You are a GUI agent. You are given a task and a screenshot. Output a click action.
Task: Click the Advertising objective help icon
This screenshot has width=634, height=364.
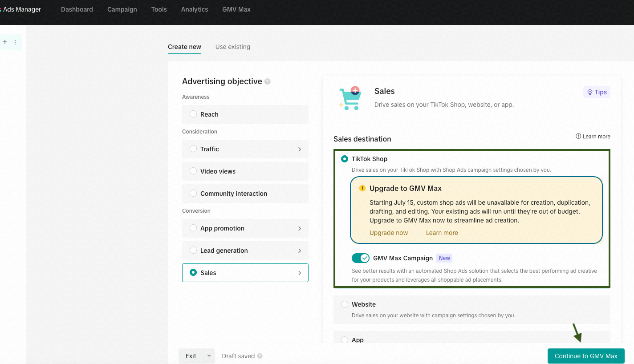click(x=268, y=81)
